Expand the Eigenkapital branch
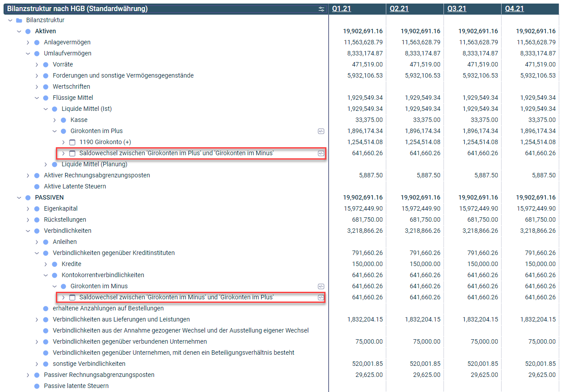561x392 pixels. click(x=28, y=208)
